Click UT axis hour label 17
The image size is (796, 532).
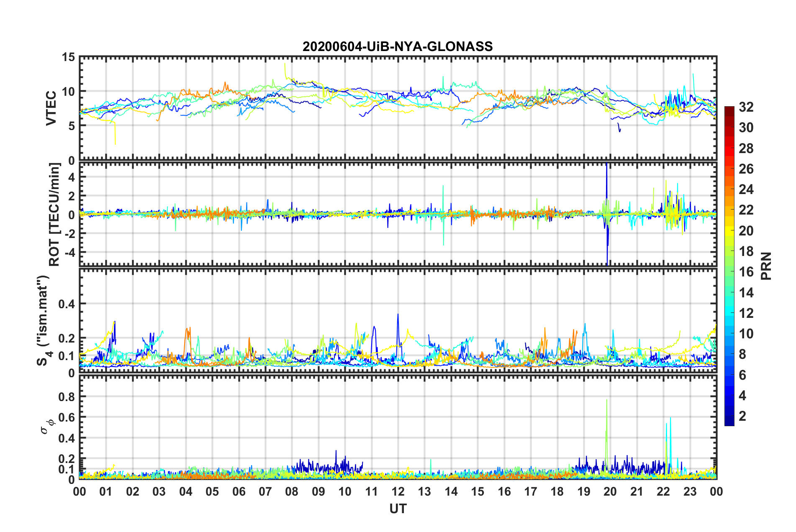(531, 491)
